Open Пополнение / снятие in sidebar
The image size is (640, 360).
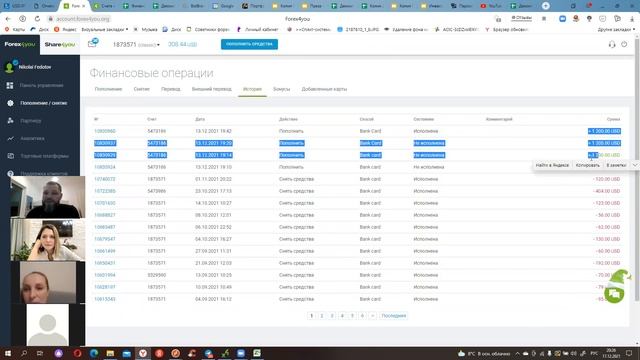44,103
